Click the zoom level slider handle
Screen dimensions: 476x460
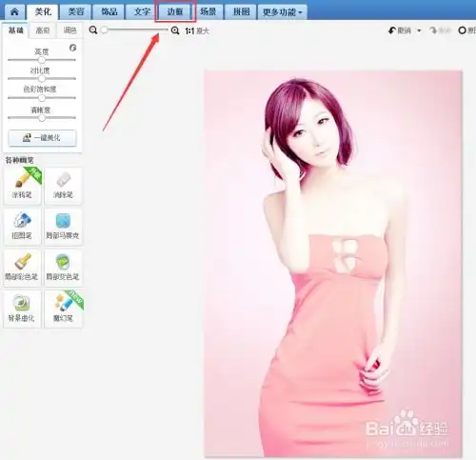coord(104,30)
